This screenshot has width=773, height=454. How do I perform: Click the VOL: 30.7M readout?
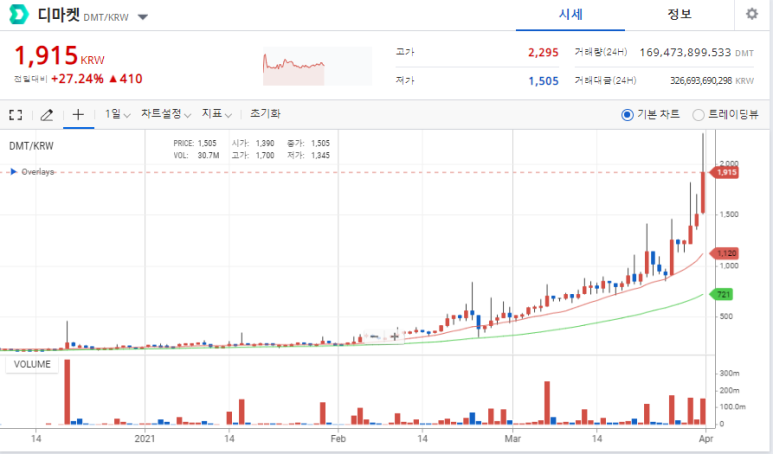pyautogui.click(x=196, y=155)
